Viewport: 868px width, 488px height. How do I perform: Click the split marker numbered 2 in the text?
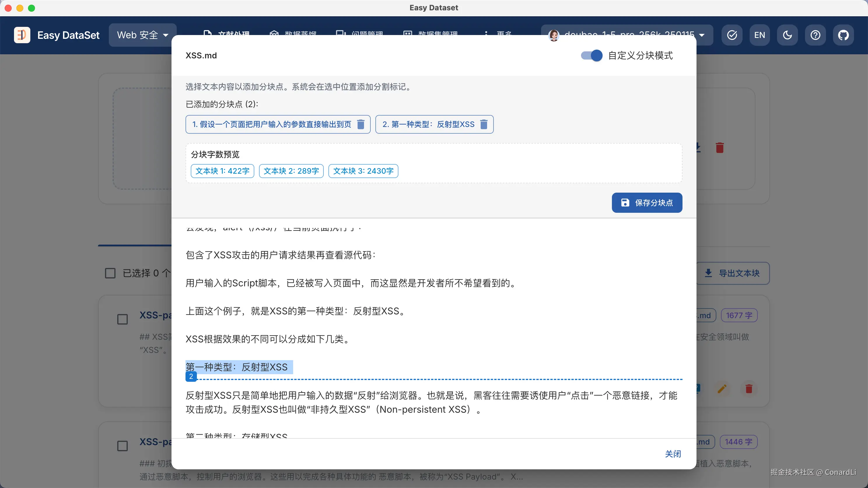pyautogui.click(x=191, y=377)
